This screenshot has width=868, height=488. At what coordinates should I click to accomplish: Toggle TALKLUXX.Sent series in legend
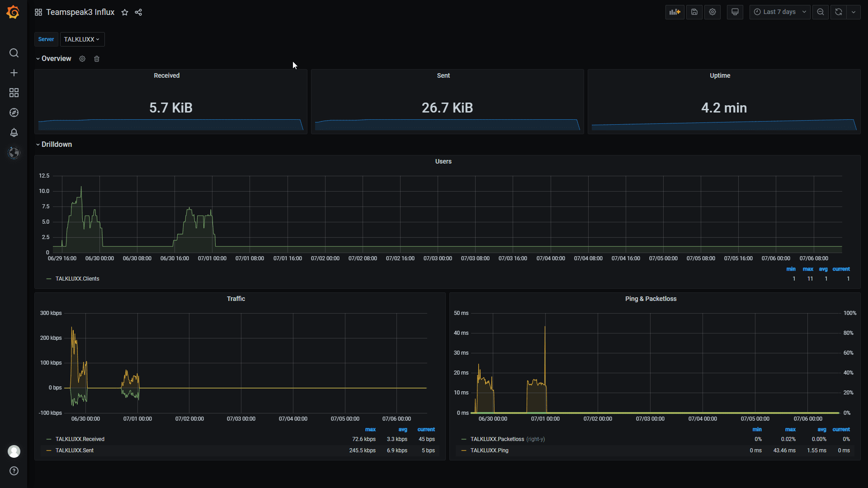pos(75,450)
